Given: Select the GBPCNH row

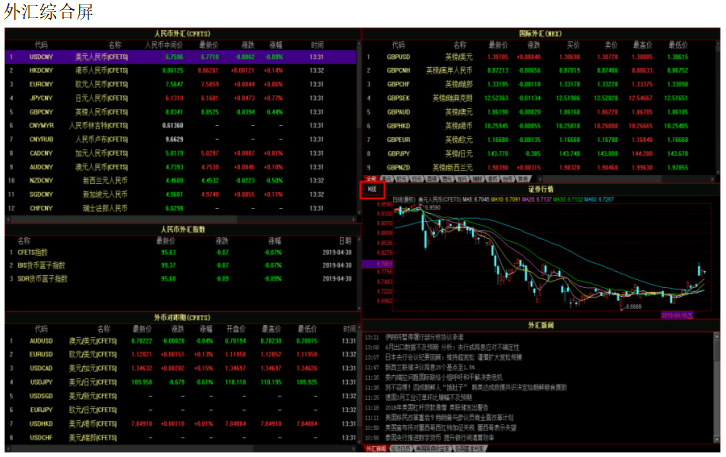Looking at the screenshot, I should click(x=539, y=70).
